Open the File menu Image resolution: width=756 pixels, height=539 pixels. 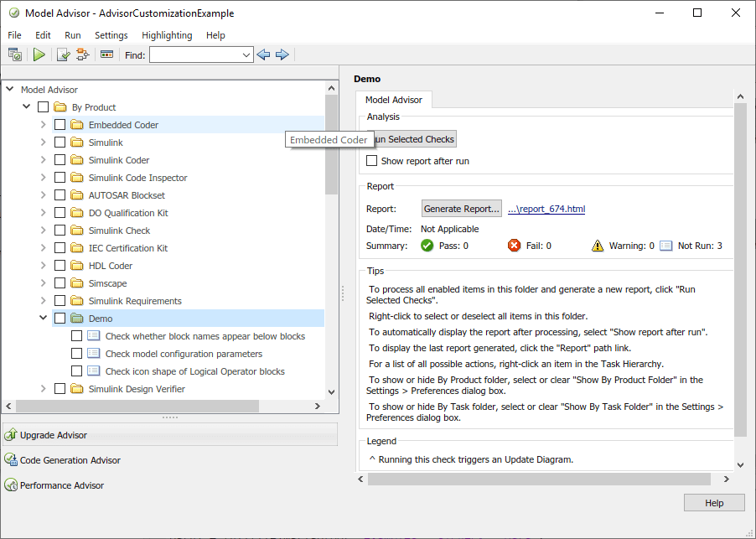coord(14,35)
